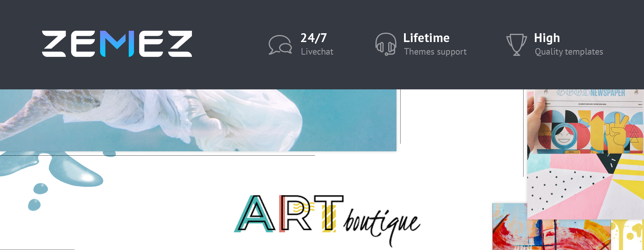644x250 pixels.
Task: Select the 24/7 heading text
Action: [x=314, y=38]
